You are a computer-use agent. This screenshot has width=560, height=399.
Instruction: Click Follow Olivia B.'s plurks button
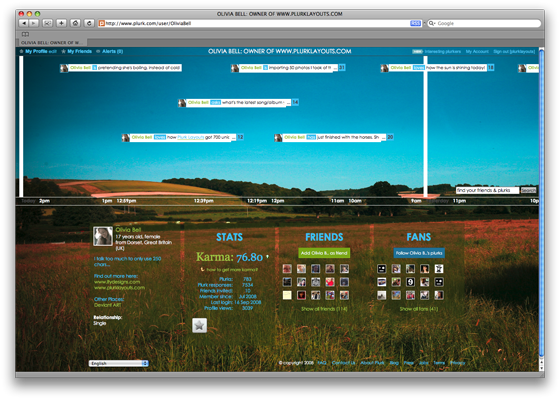coord(419,253)
